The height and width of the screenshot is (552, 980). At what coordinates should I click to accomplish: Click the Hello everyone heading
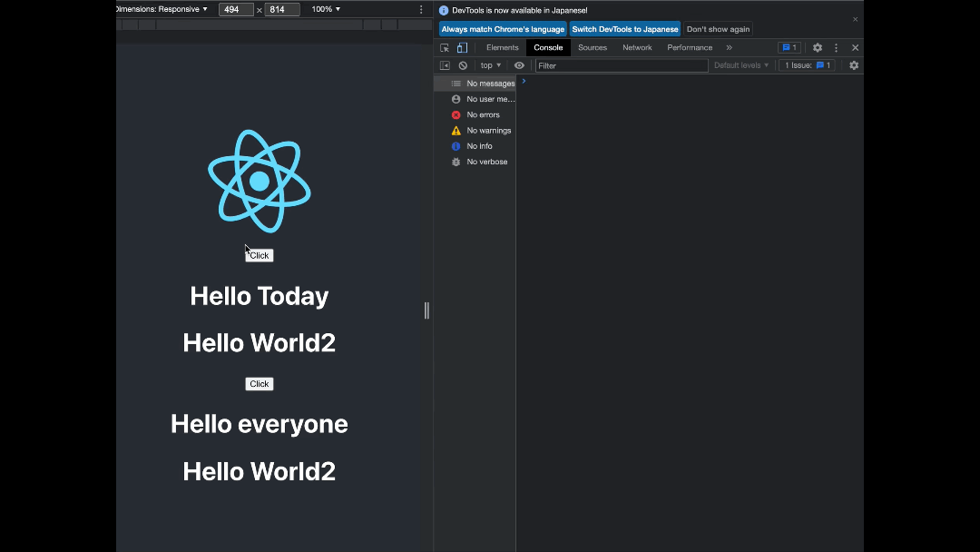(260, 424)
